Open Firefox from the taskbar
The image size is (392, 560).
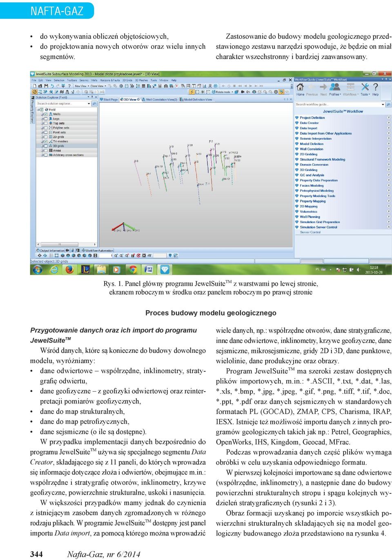69,270
